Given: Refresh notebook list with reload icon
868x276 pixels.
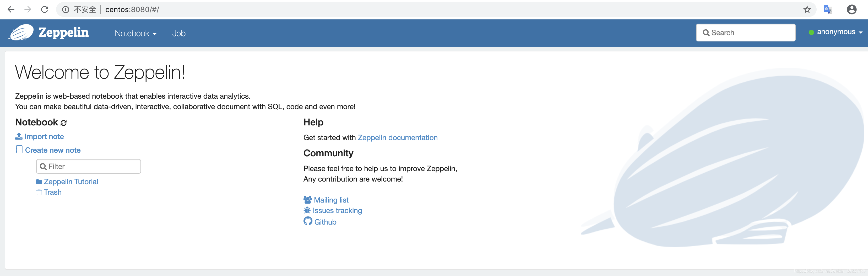Looking at the screenshot, I should (x=64, y=123).
